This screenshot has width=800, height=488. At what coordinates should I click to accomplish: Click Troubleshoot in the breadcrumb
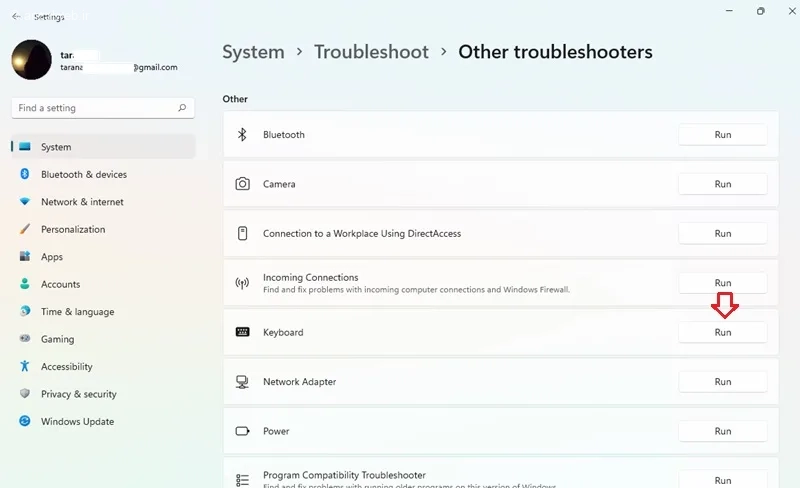[x=371, y=52]
